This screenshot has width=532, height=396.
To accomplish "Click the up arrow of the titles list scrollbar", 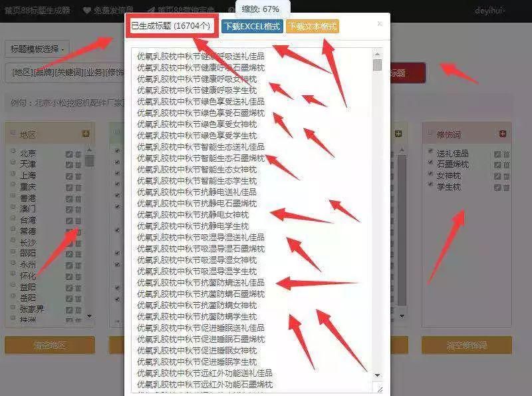I will 377,55.
